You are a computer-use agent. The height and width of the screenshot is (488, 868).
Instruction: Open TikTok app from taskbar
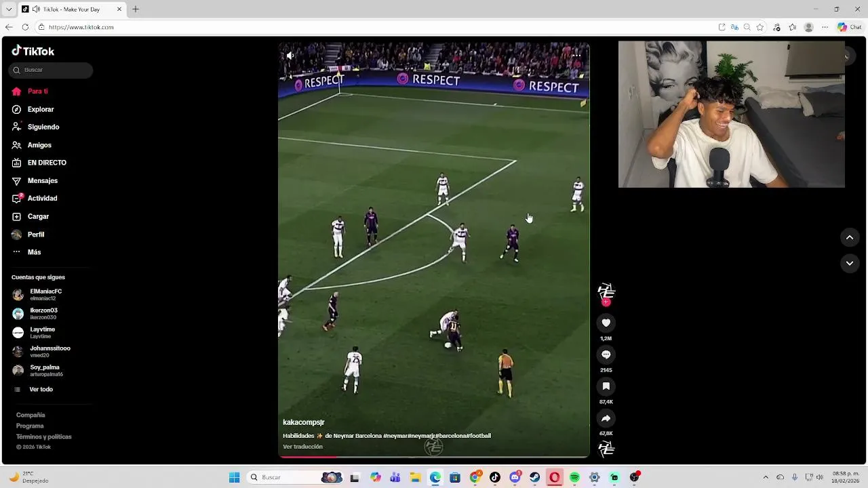(495, 478)
